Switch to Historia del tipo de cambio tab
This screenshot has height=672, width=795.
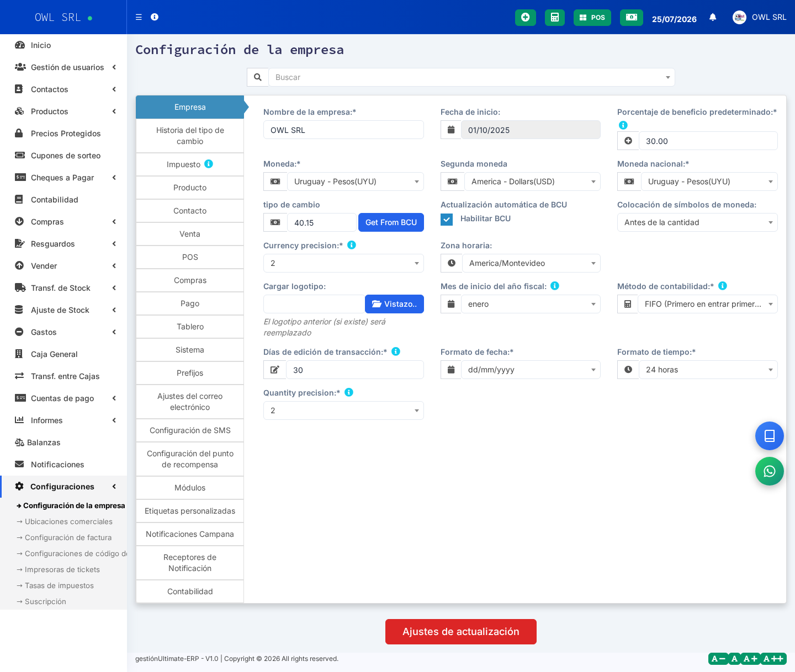click(x=190, y=136)
